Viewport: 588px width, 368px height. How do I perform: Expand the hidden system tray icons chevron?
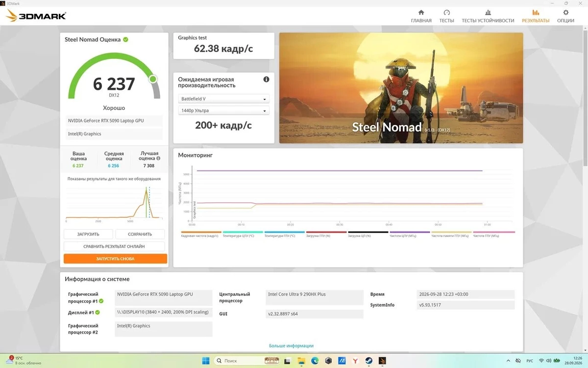[509, 361]
